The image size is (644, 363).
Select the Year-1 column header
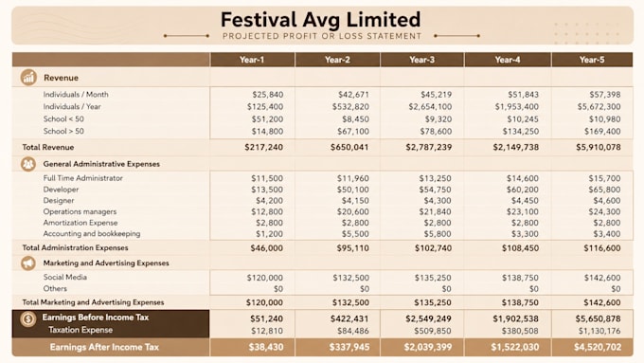252,60
